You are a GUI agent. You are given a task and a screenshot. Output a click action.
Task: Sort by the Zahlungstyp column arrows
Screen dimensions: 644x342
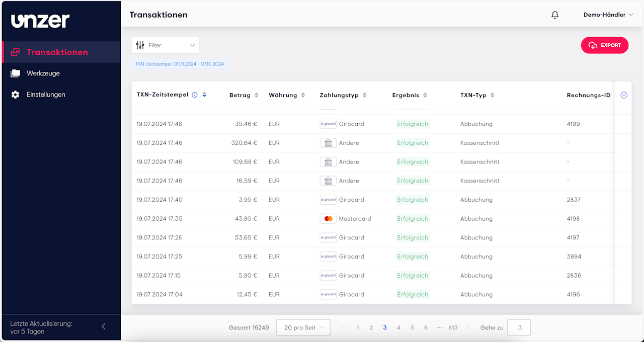[x=364, y=96]
